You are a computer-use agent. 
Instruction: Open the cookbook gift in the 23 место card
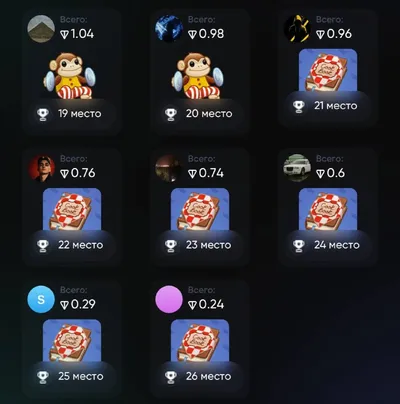tap(200, 209)
